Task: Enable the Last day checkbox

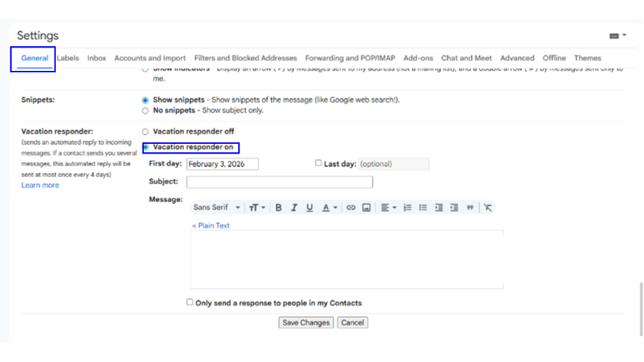Action: [319, 163]
